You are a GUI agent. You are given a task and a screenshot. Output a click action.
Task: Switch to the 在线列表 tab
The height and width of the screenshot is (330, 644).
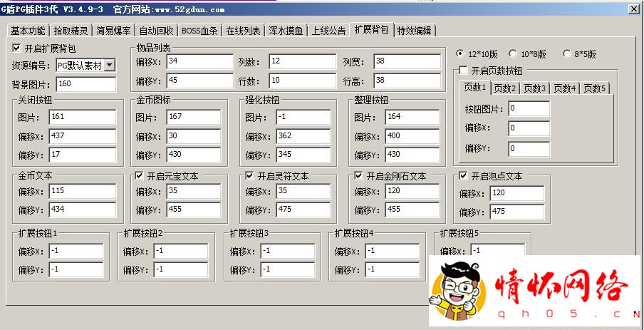(x=243, y=31)
